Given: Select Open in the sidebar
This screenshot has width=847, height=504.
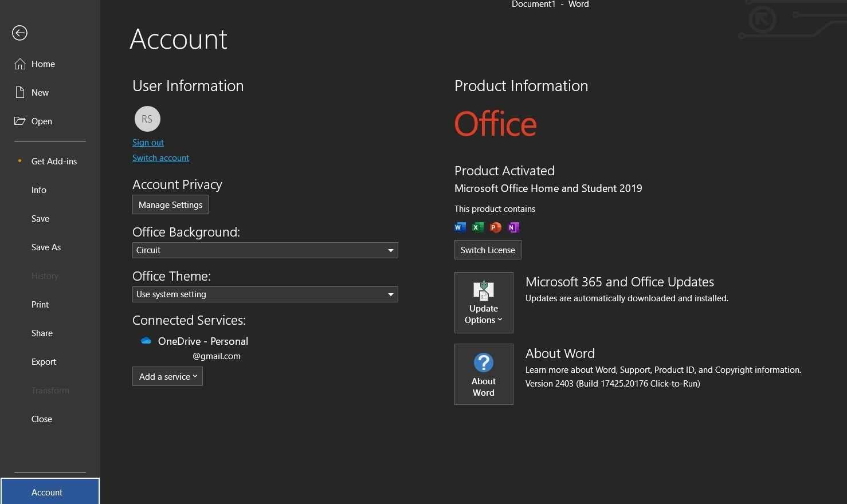Looking at the screenshot, I should (50, 121).
